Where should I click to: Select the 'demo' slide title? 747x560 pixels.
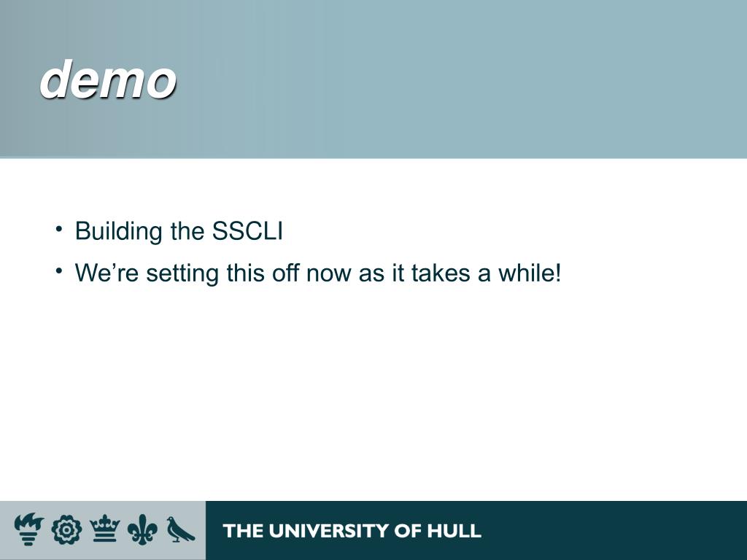(x=108, y=79)
